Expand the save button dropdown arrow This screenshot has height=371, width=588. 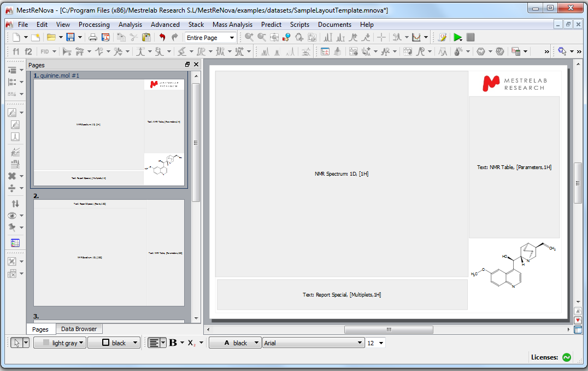80,37
